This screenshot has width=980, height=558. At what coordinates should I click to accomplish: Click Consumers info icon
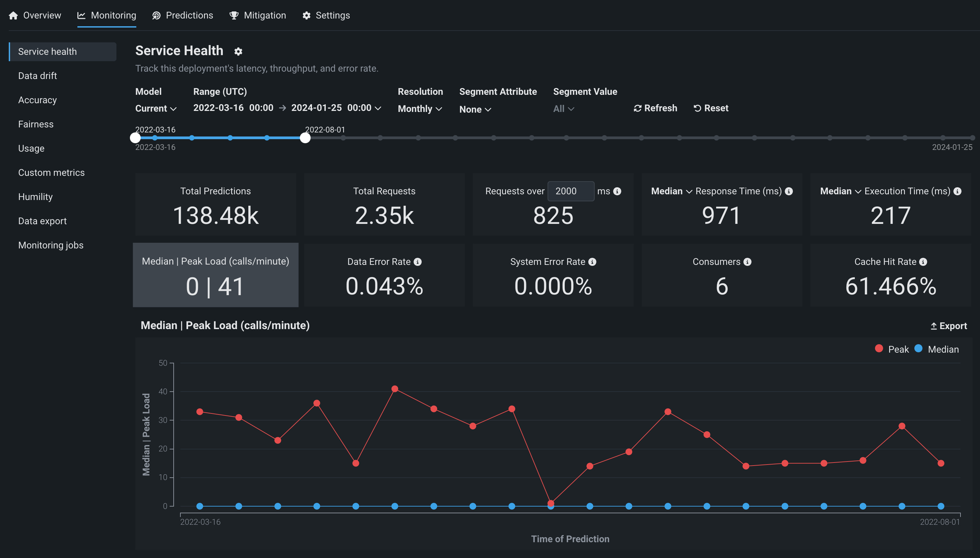coord(747,262)
